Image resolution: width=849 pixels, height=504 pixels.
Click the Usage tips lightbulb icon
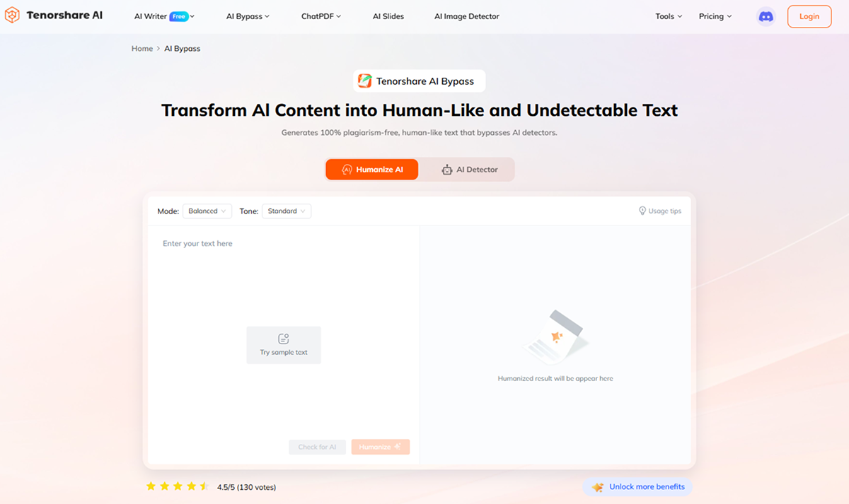pyautogui.click(x=642, y=211)
